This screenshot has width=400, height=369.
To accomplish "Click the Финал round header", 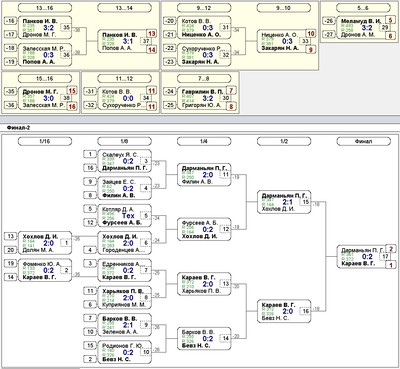I will point(364,141).
